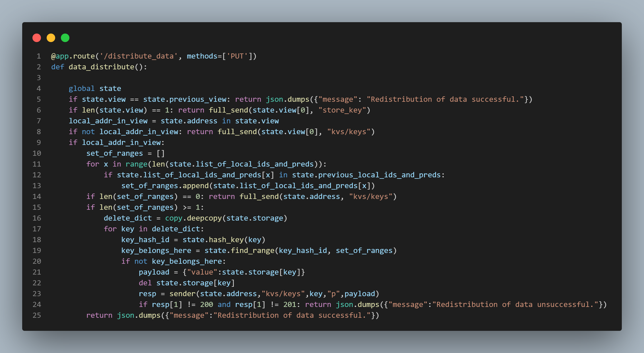Click 'find_range' call on line 19
The image size is (644, 353).
coord(253,250)
